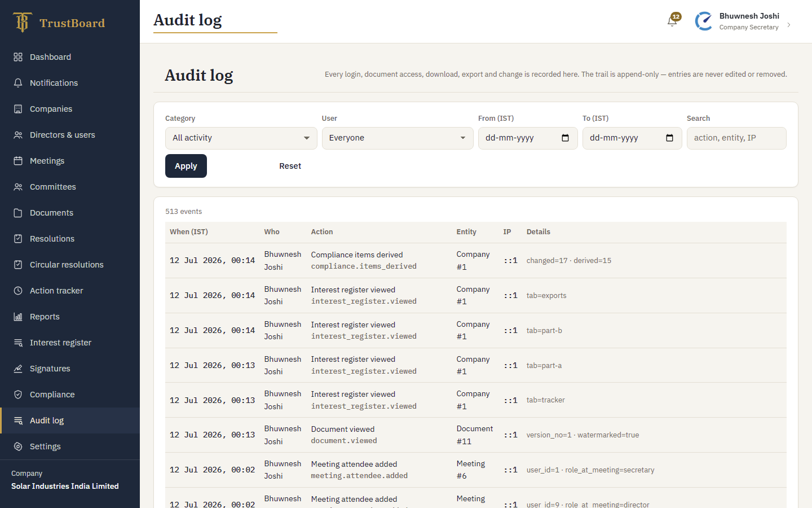Viewport: 812px width, 508px height.
Task: Select Compliance in the sidebar
Action: tap(70, 395)
